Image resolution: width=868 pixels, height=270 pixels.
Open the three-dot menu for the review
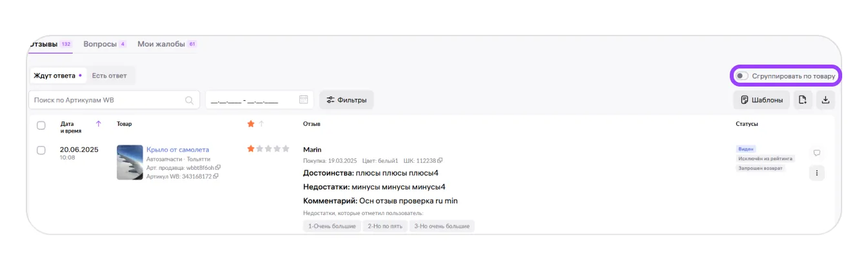pyautogui.click(x=817, y=173)
